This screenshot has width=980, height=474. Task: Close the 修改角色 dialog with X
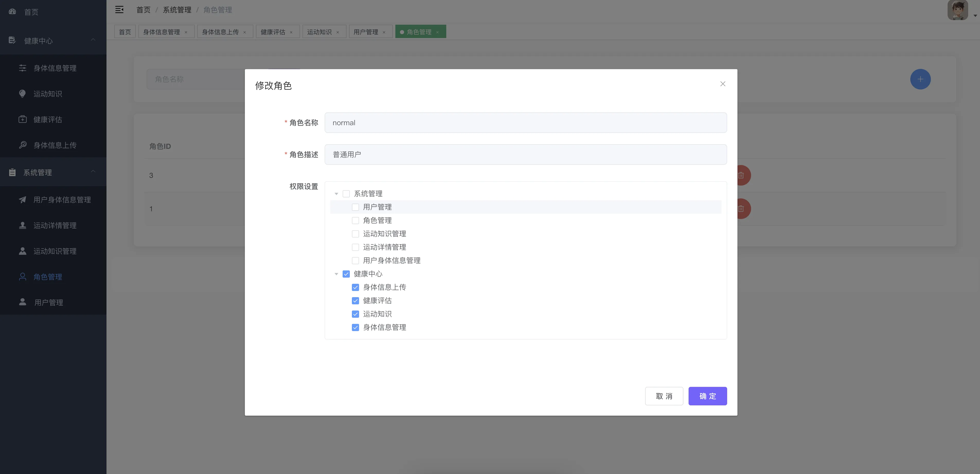723,84
